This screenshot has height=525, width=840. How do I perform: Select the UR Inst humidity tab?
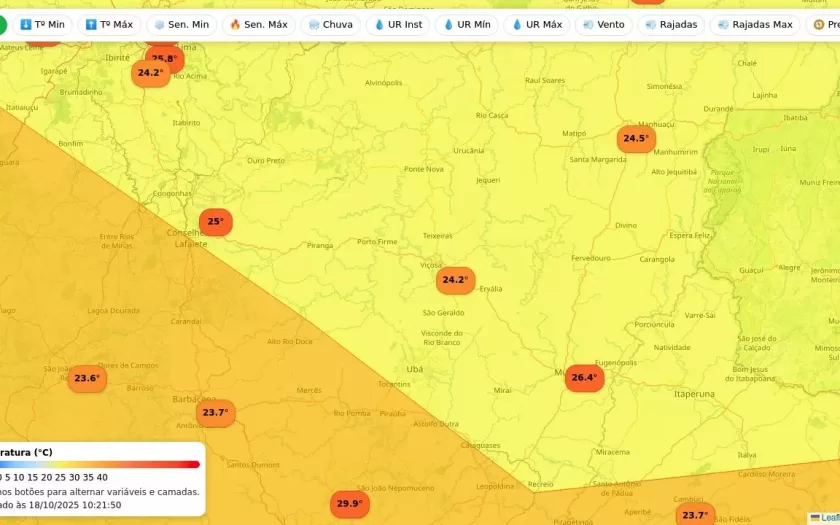tap(398, 25)
